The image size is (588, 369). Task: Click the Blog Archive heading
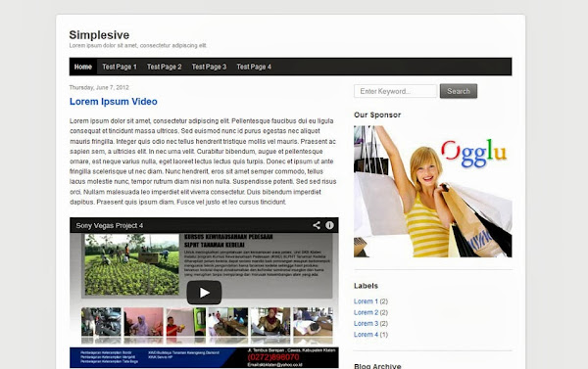click(377, 366)
